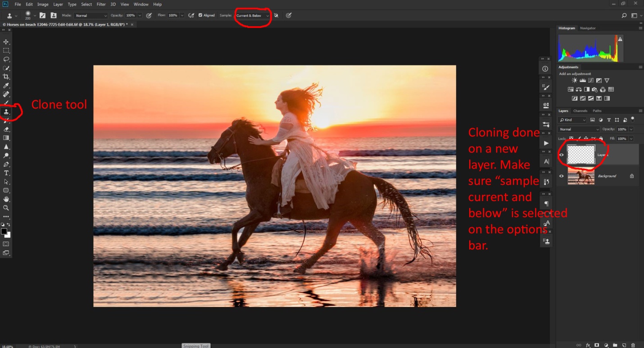The image size is (644, 348).
Task: Open the Edit Toolbar three-dots icon
Action: click(6, 217)
